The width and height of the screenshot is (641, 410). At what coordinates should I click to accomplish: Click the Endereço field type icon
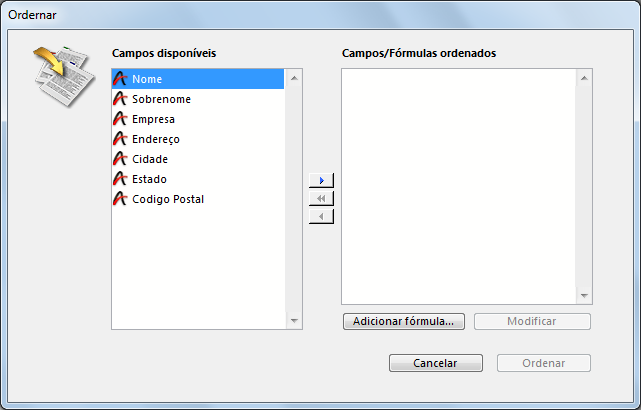click(x=120, y=139)
